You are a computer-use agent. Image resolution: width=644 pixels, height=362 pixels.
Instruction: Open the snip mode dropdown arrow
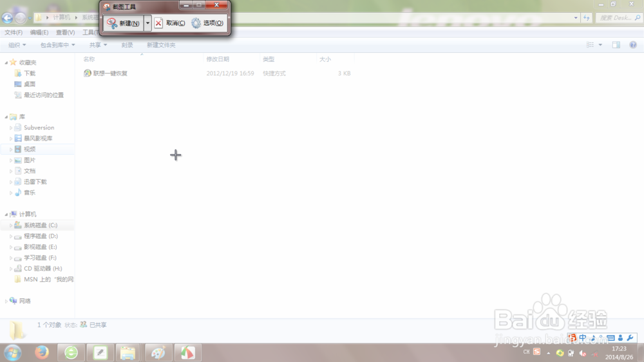147,23
